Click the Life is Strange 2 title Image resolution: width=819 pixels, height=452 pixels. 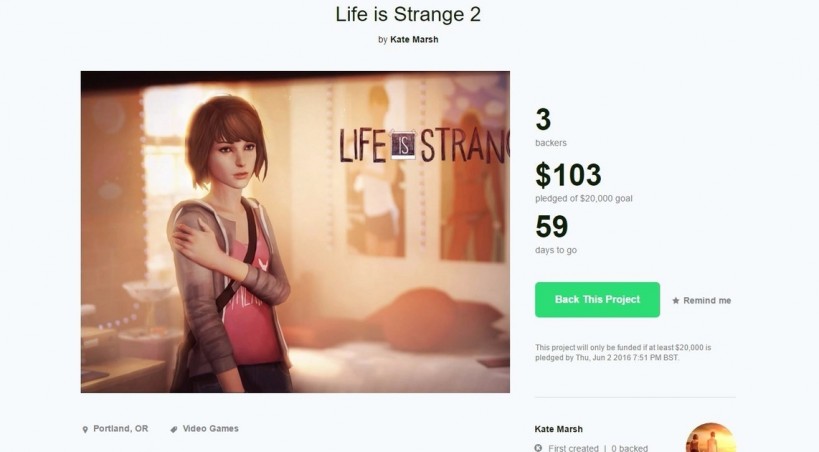pos(409,15)
